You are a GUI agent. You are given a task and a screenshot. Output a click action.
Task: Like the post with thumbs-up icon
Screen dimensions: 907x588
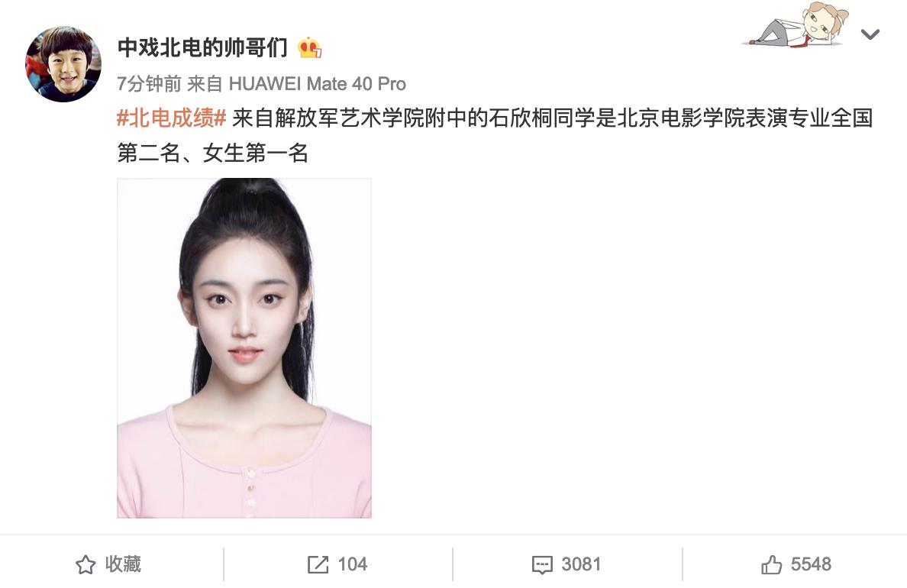point(771,564)
